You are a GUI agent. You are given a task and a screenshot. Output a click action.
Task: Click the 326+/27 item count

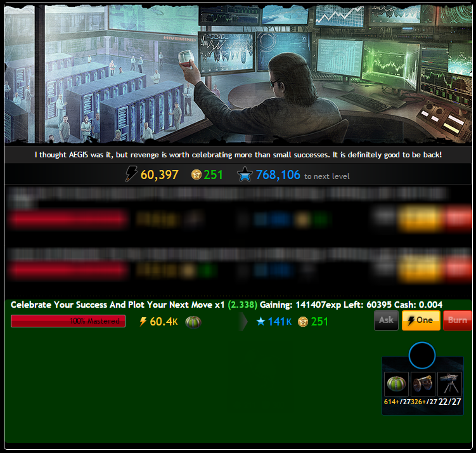[424, 402]
